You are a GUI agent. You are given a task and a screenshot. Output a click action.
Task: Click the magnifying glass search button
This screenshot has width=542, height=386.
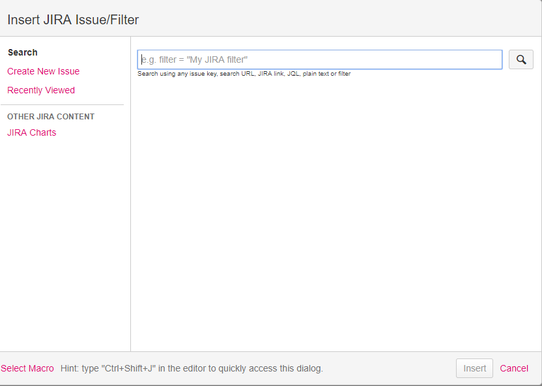point(521,59)
